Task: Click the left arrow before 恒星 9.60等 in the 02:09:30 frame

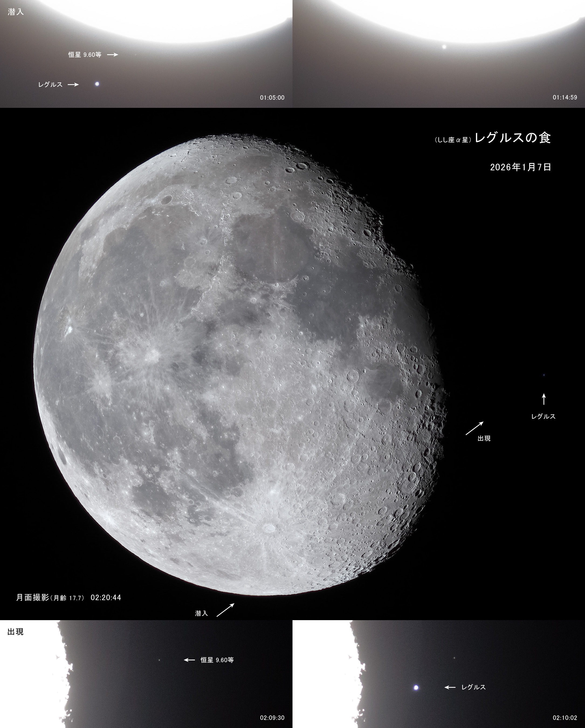Action: (x=189, y=660)
